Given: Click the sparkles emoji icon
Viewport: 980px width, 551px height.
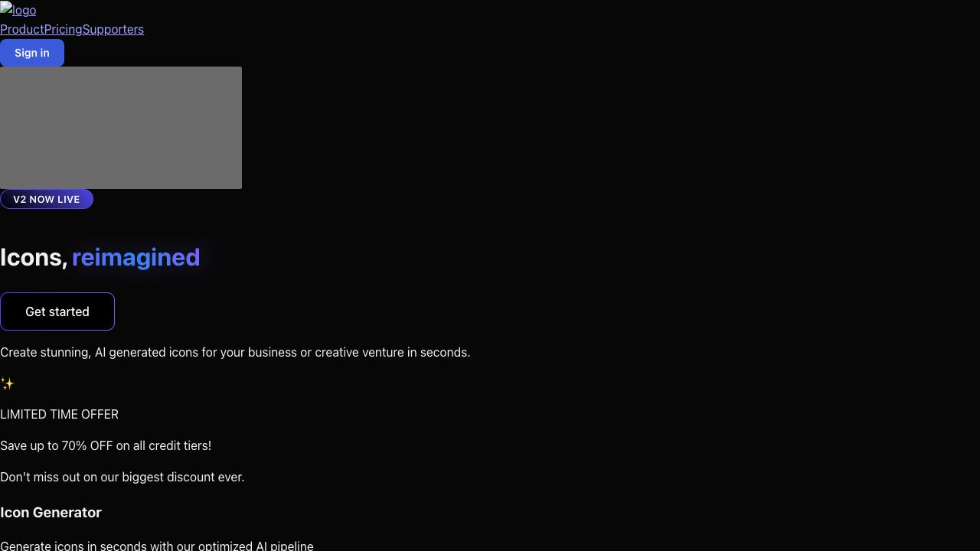Looking at the screenshot, I should point(7,383).
